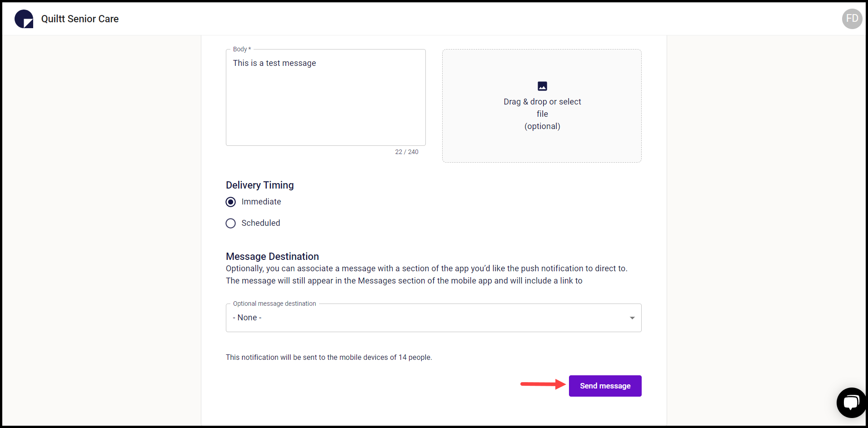Open the Optional message destination dropdown

(x=434, y=318)
